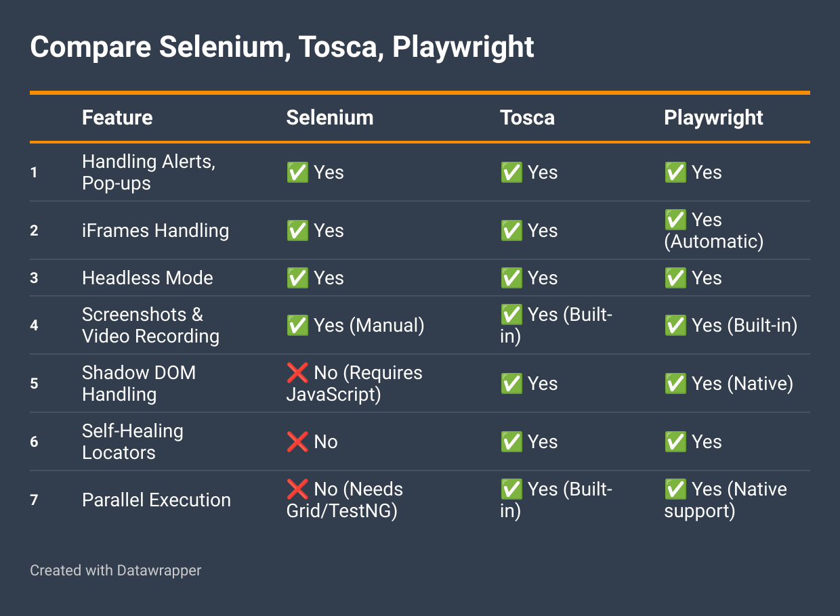Click red cross in Selenium Self-Healing Locators row
840x616 pixels.
click(x=297, y=442)
